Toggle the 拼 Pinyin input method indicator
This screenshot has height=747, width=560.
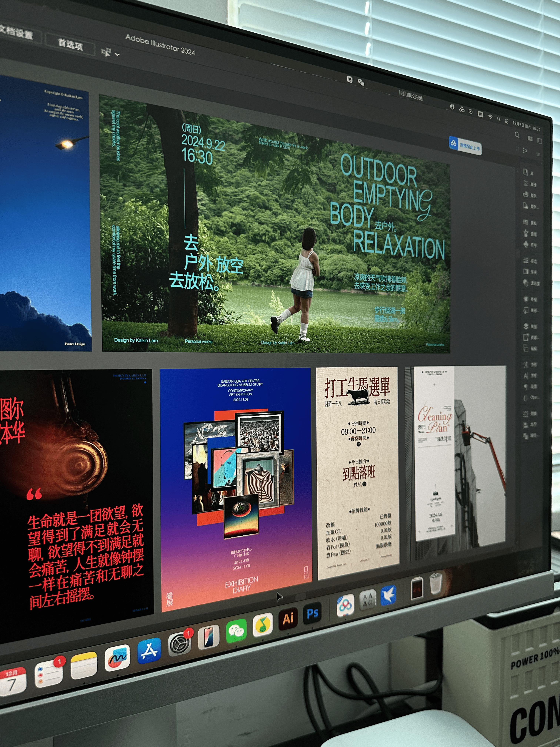pyautogui.click(x=480, y=114)
